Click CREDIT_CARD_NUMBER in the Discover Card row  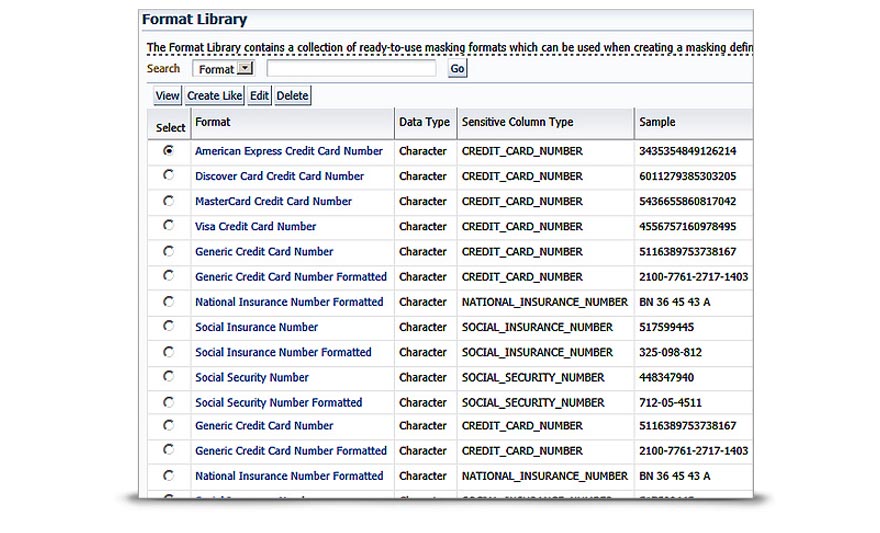pos(522,176)
